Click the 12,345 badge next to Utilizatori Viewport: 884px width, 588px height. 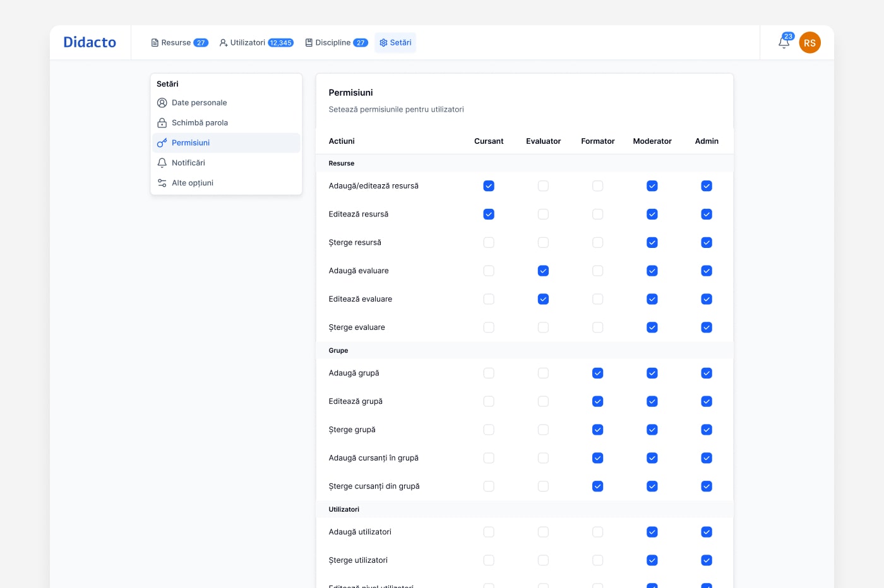[280, 43]
